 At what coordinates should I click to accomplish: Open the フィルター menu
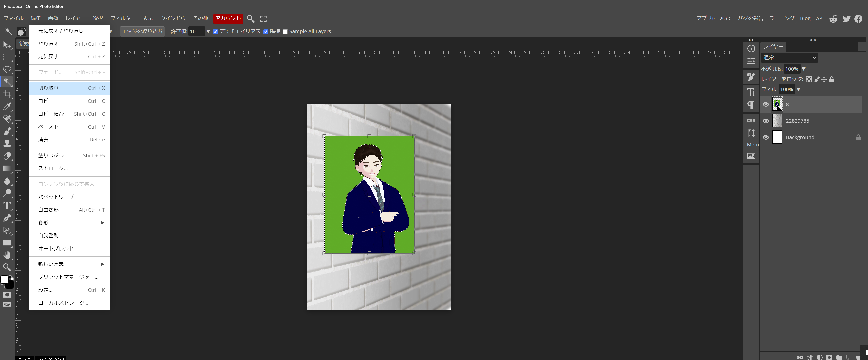click(123, 18)
